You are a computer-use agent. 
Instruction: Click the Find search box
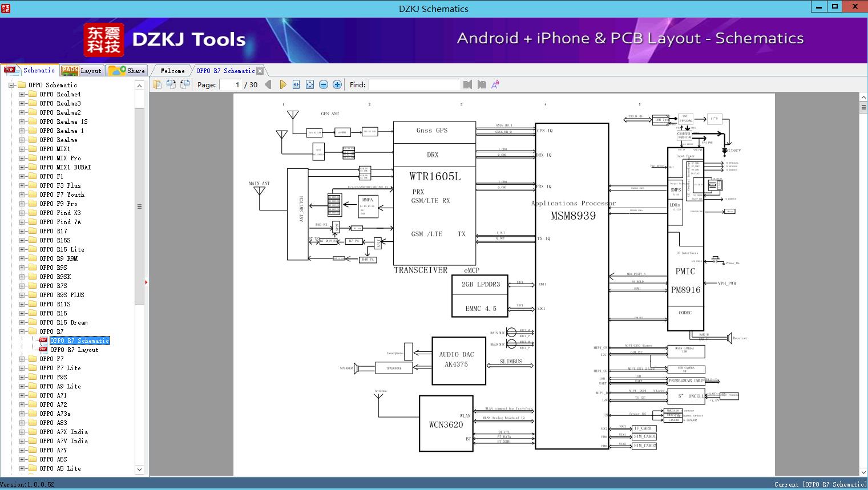pyautogui.click(x=414, y=84)
